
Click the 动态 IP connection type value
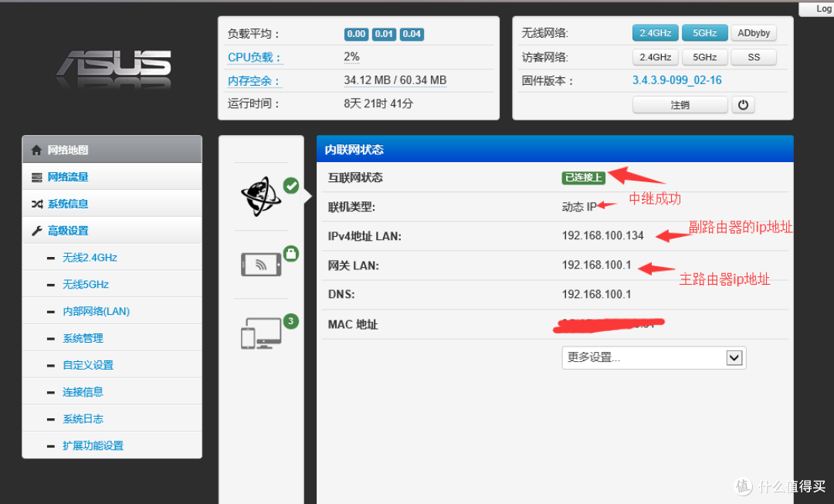click(x=579, y=207)
